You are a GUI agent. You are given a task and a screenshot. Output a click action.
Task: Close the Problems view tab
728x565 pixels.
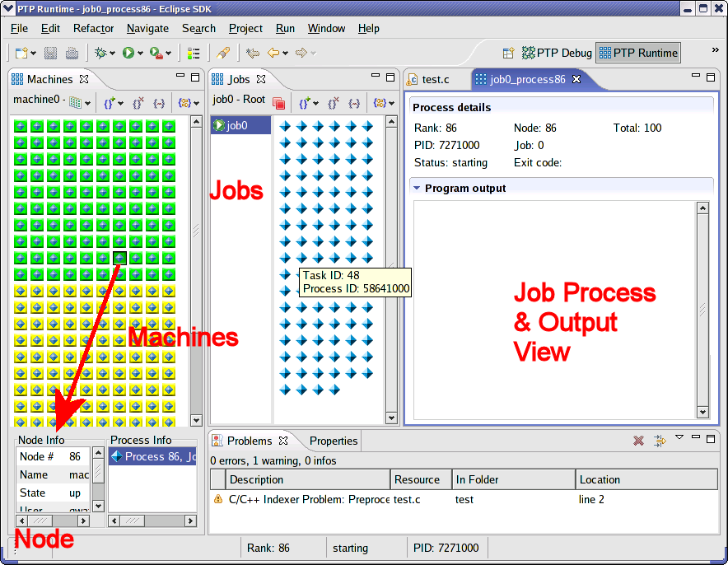(283, 441)
